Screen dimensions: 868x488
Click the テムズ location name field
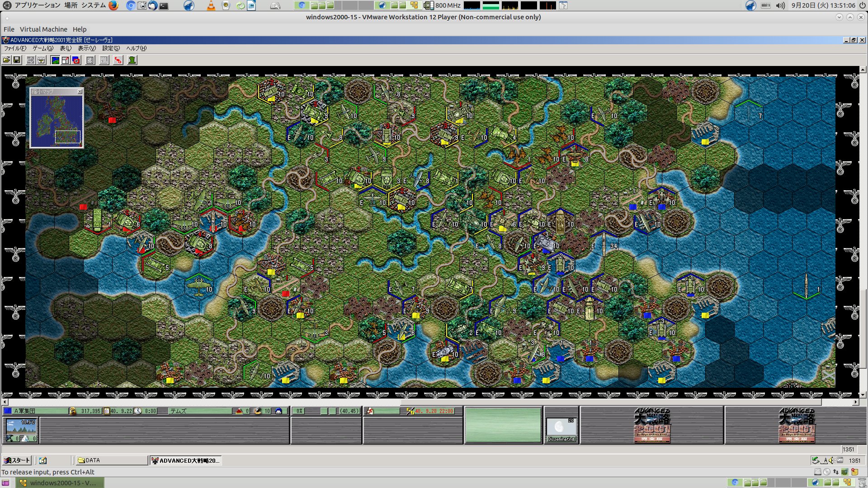(x=200, y=411)
